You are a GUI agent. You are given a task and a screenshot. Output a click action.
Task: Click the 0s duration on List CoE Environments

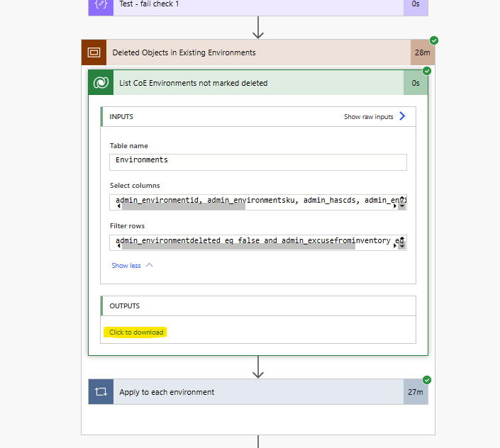416,83
